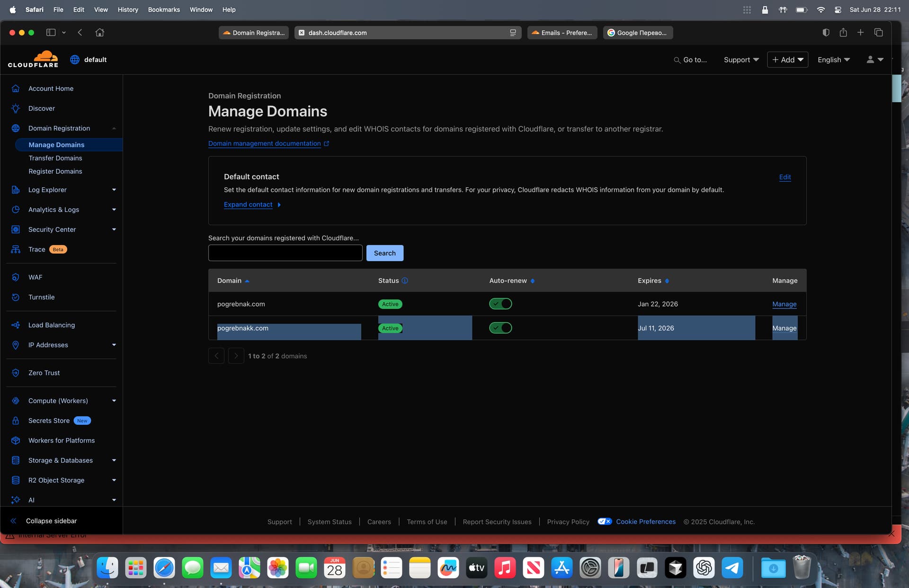
Task: Open the English language dropdown
Action: (x=834, y=60)
